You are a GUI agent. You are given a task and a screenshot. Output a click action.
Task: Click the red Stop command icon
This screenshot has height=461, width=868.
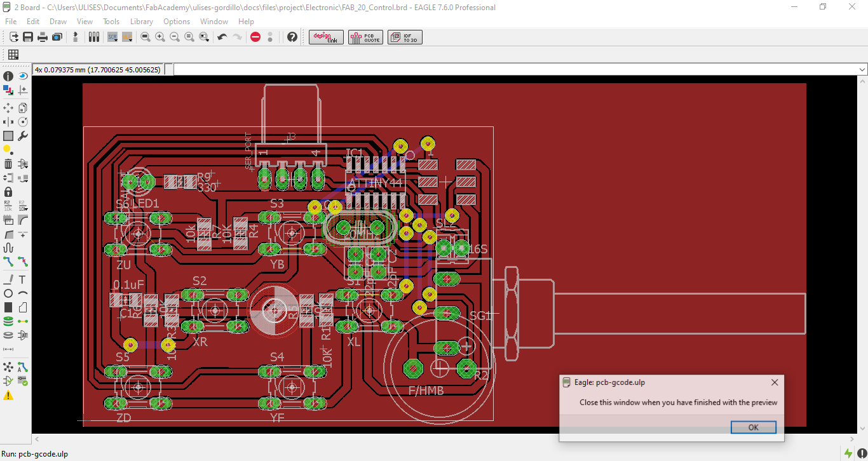[x=255, y=37]
